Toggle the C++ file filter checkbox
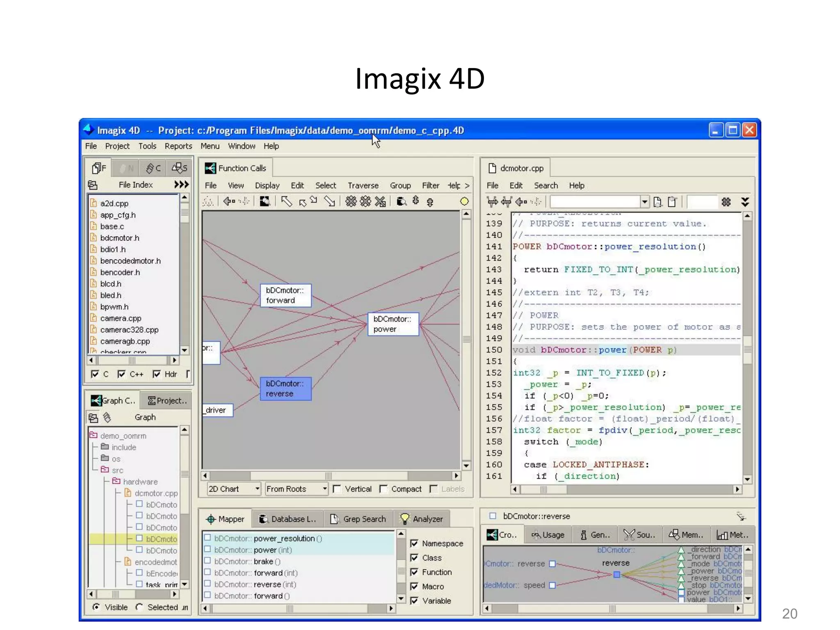840x630 pixels. point(121,374)
